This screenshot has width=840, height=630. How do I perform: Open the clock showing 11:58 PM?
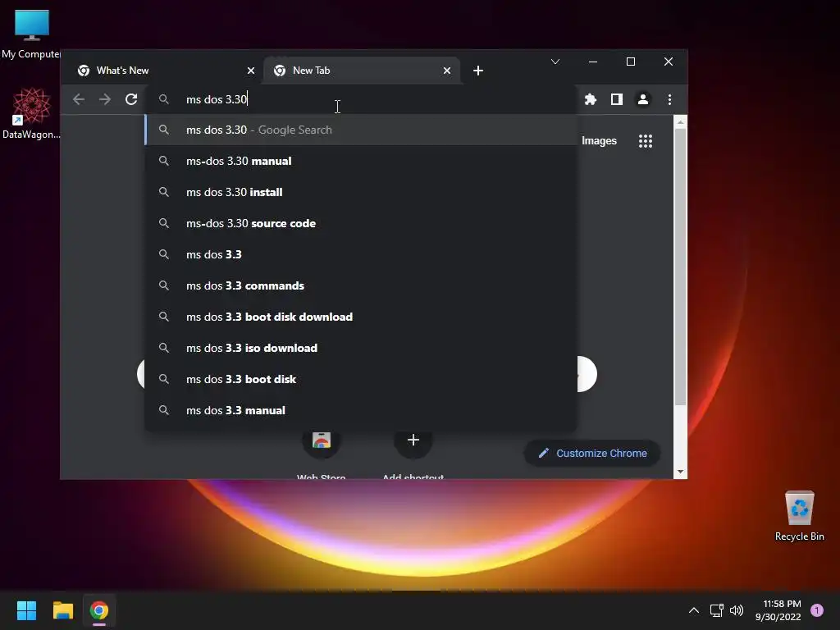click(778, 610)
